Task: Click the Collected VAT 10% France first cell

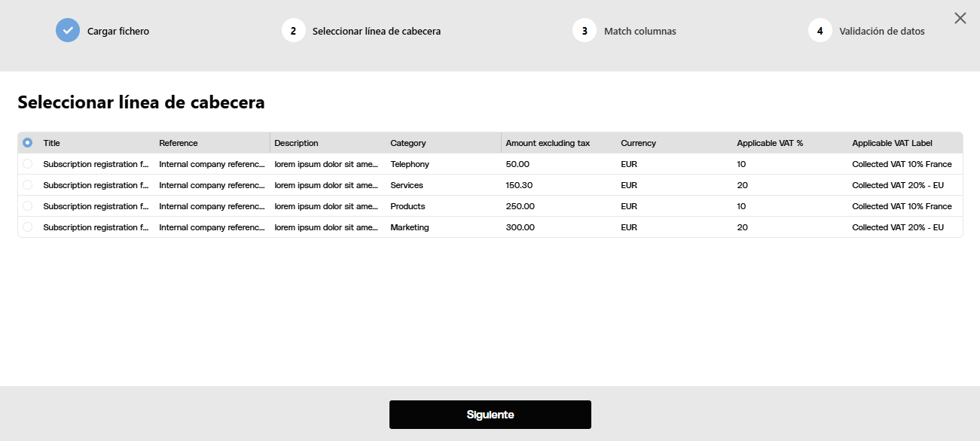Action: coord(902,164)
